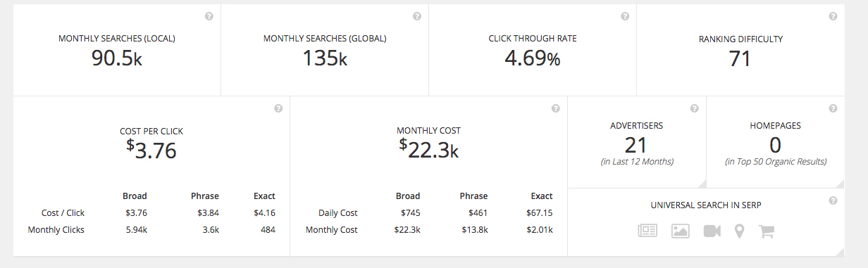Open help icon for Monthly Searches (Local)

coord(209,16)
